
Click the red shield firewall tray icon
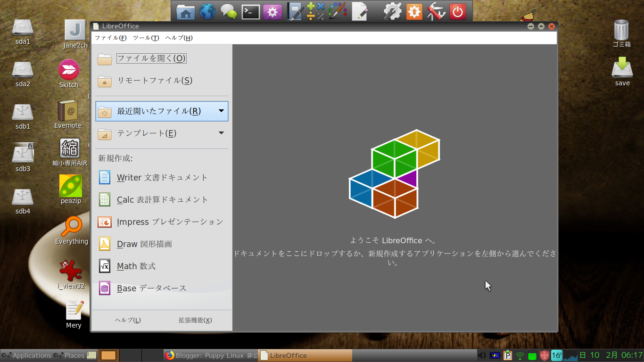point(545,355)
